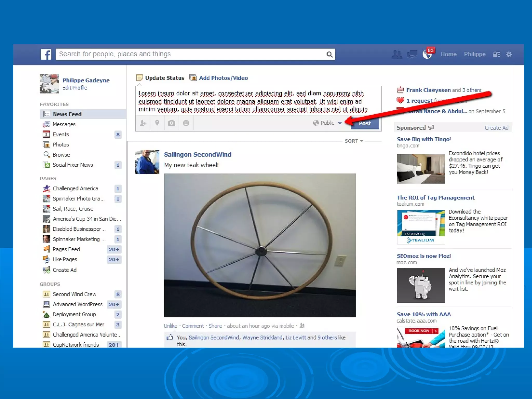Click the emoticon smiley icon in composer
The width and height of the screenshot is (532, 399).
click(x=186, y=123)
